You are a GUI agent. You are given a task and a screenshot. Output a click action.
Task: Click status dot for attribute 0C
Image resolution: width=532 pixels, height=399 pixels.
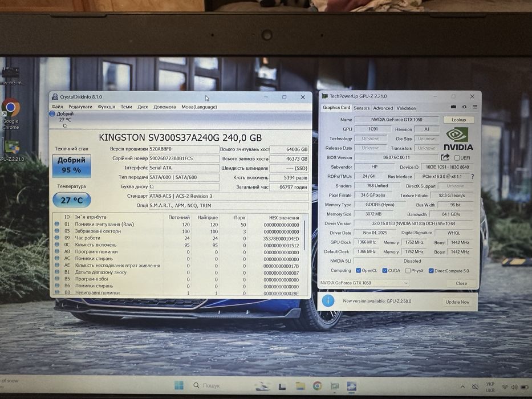tap(57, 245)
